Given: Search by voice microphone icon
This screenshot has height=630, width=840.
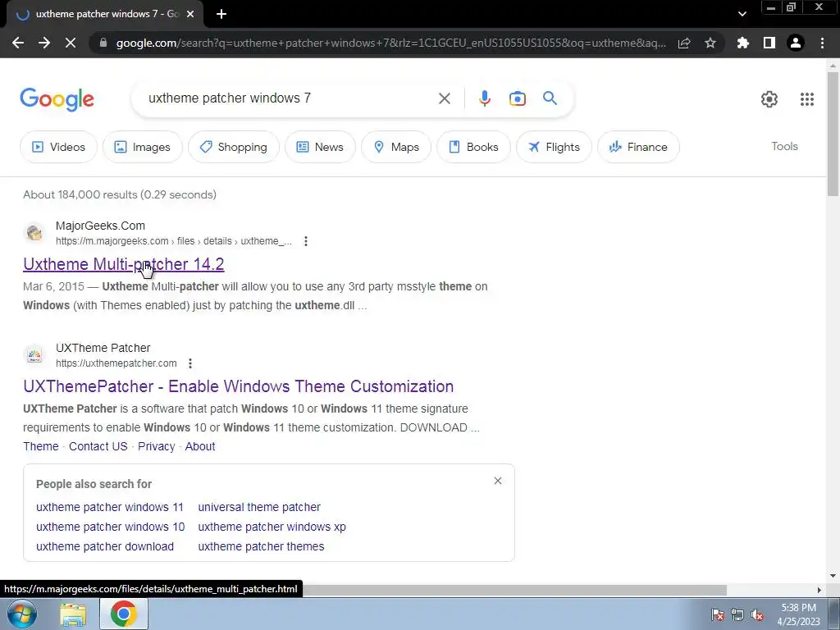Looking at the screenshot, I should point(485,98).
